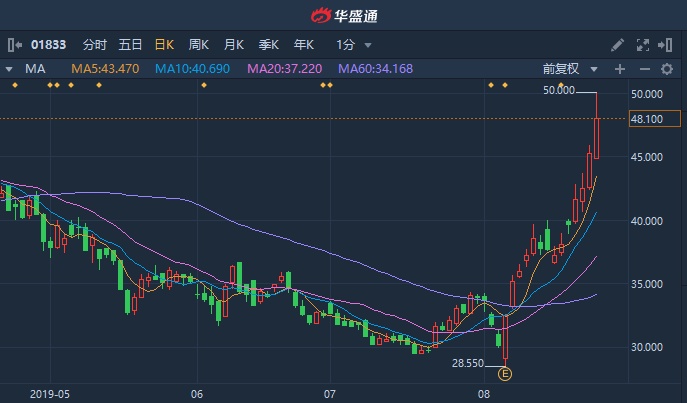
Task: Toggle fullscreen chart icon
Action: (642, 45)
